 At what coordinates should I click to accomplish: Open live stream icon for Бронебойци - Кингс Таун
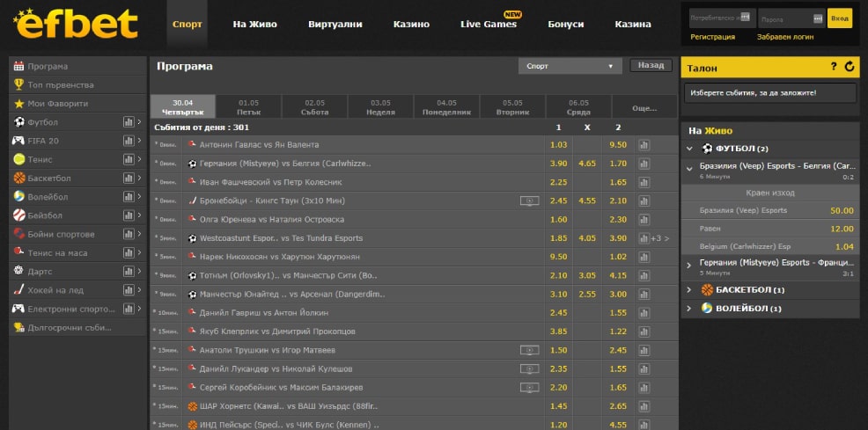(529, 200)
